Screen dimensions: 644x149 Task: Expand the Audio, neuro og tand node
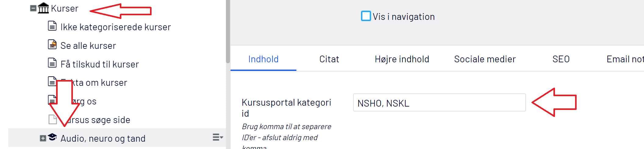(x=43, y=138)
